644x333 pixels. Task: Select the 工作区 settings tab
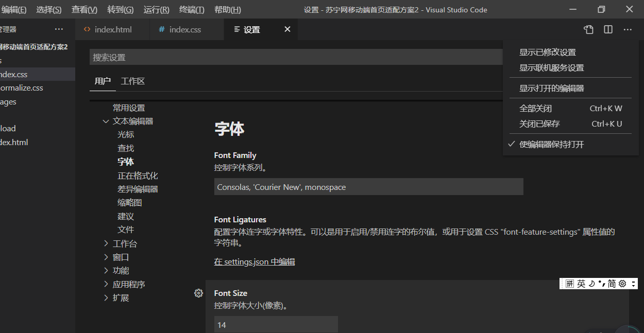(133, 81)
